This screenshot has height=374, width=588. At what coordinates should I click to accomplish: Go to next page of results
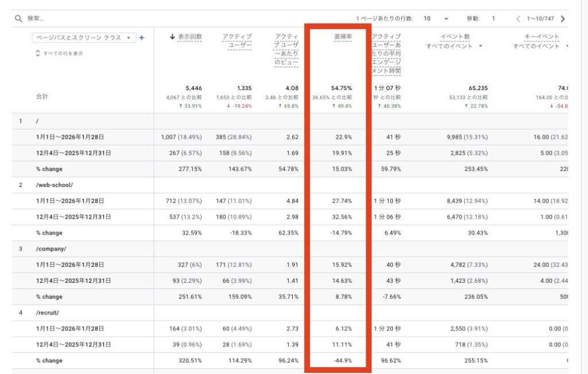(x=562, y=19)
